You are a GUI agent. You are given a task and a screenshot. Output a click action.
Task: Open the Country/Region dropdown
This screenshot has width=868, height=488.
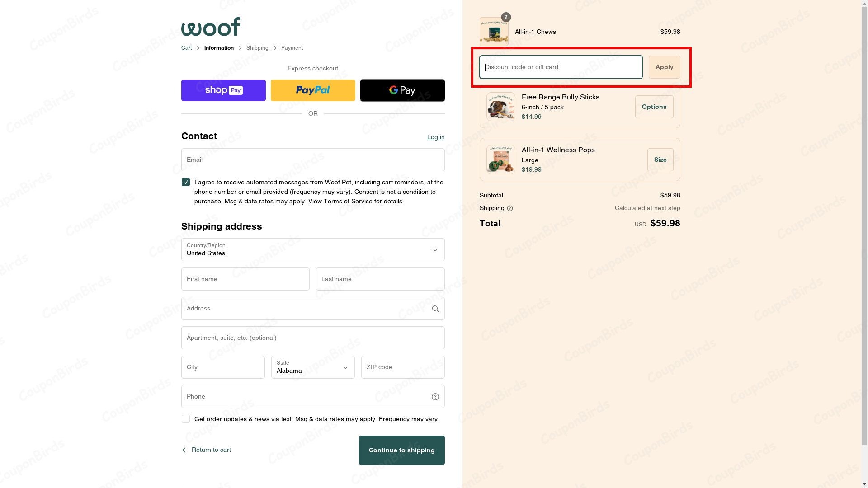312,250
